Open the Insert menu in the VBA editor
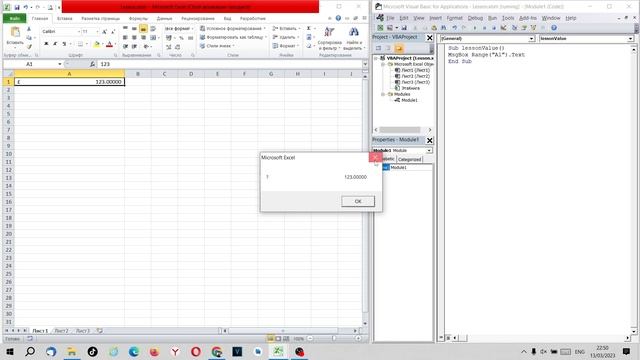640x360 pixels. pyautogui.click(x=436, y=18)
